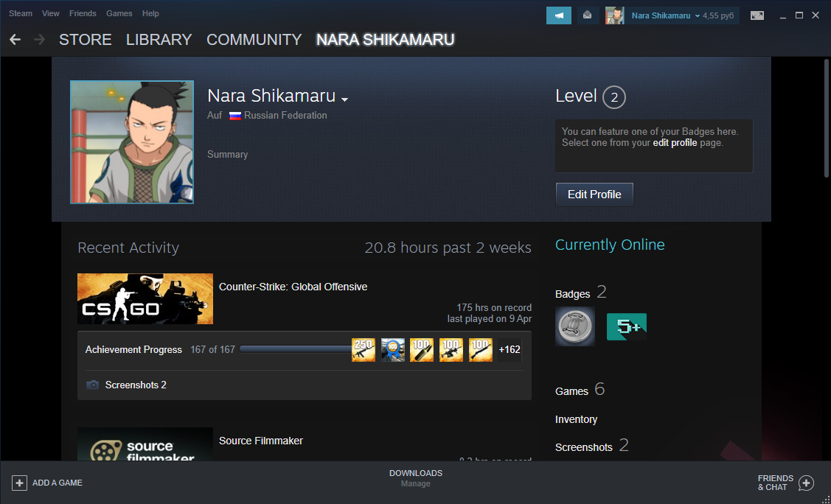The height and width of the screenshot is (504, 831).
Task: Click the Summary label text
Action: tap(227, 155)
